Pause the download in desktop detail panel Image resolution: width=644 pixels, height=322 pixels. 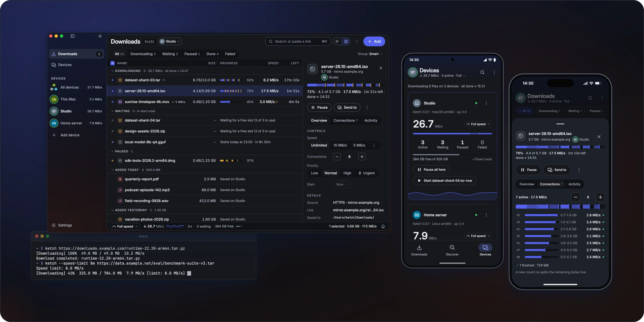click(x=319, y=107)
